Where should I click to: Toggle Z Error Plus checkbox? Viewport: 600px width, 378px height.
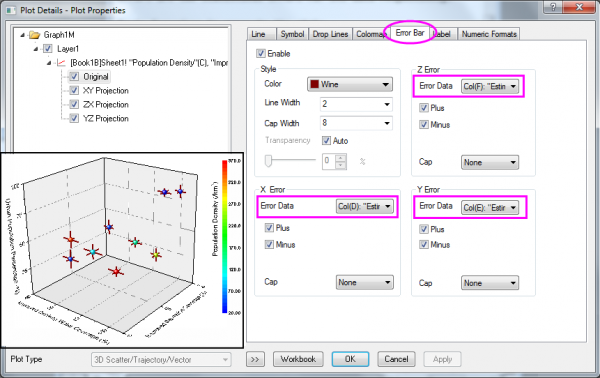[x=424, y=108]
